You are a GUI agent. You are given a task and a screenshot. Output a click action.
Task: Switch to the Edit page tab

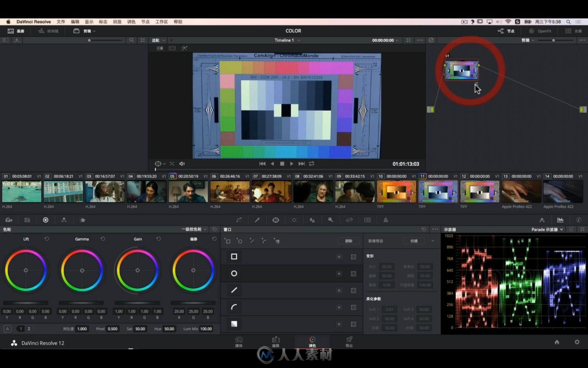[x=276, y=342]
